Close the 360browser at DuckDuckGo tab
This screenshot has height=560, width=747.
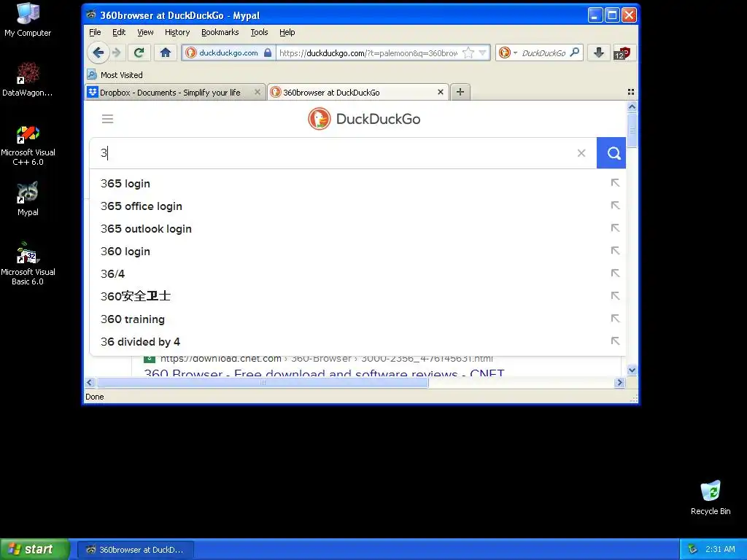pyautogui.click(x=441, y=92)
